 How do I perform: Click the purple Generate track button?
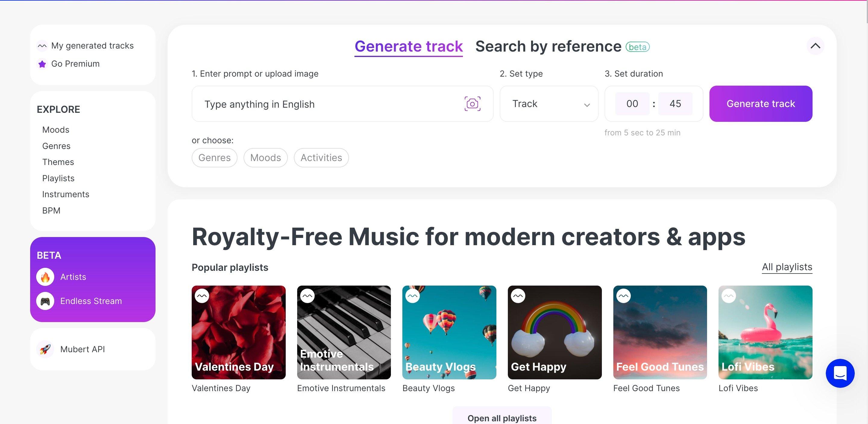(x=761, y=103)
